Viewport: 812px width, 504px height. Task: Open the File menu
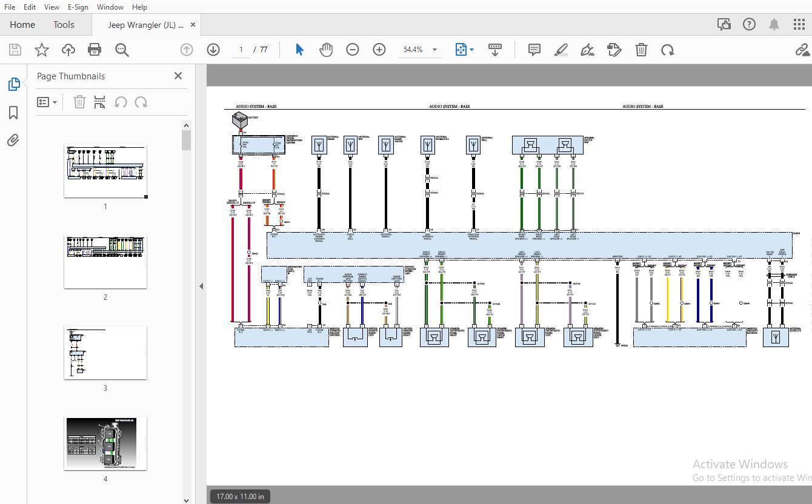point(10,7)
